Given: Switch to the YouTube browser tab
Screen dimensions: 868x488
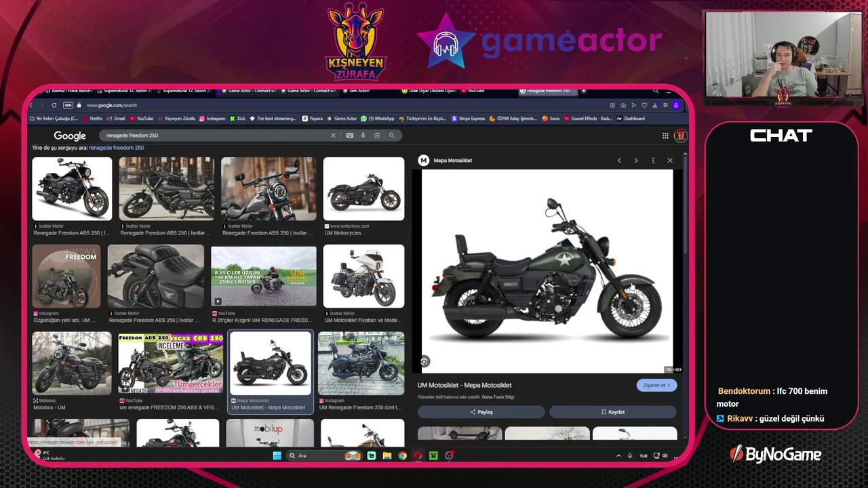Looking at the screenshot, I should tap(475, 91).
